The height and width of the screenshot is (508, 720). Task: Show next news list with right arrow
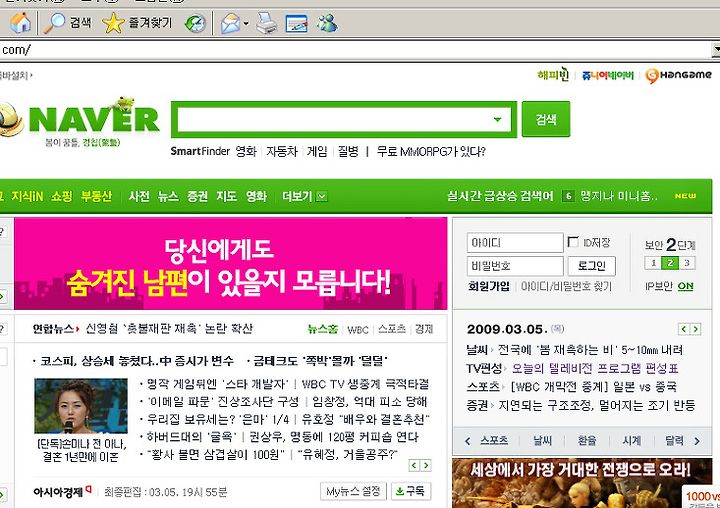426,466
